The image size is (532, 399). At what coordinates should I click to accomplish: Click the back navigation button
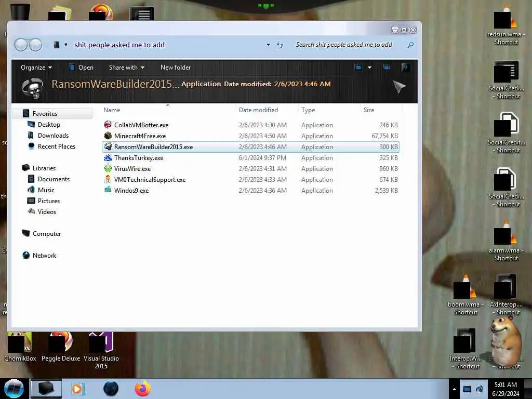point(21,45)
